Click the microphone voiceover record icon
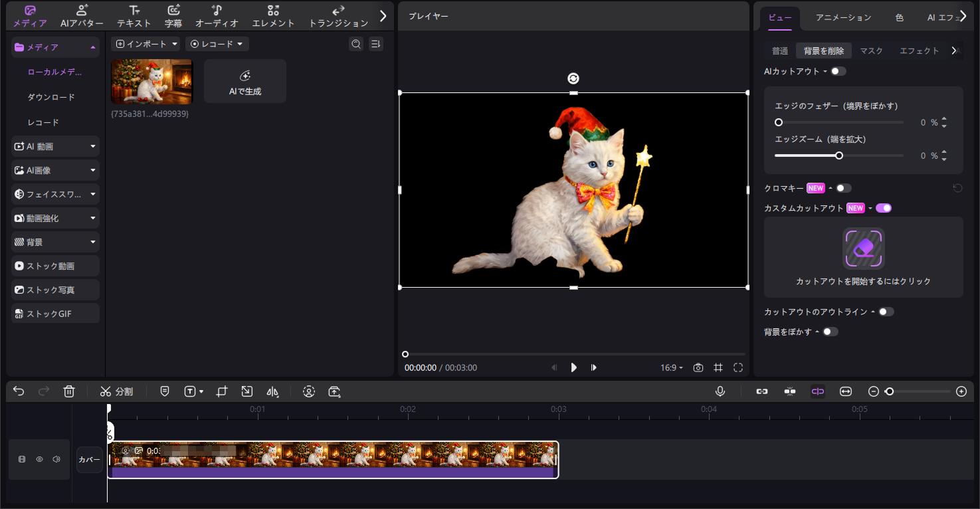The image size is (980, 509). pos(720,391)
